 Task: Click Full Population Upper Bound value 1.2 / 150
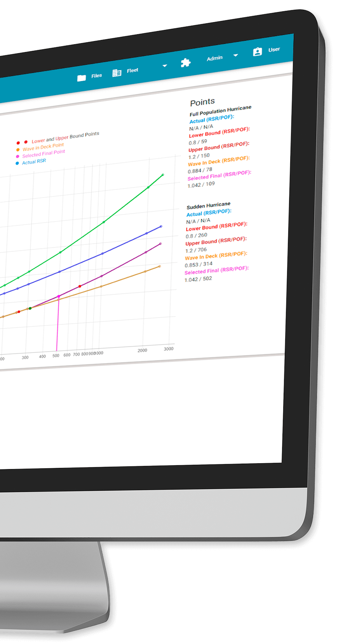click(199, 156)
